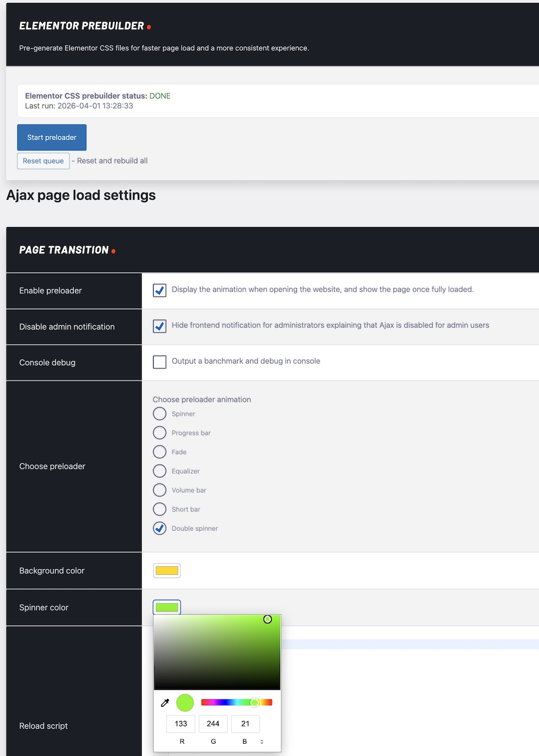Toggle the RGB color format switcher arrows

pos(262,741)
